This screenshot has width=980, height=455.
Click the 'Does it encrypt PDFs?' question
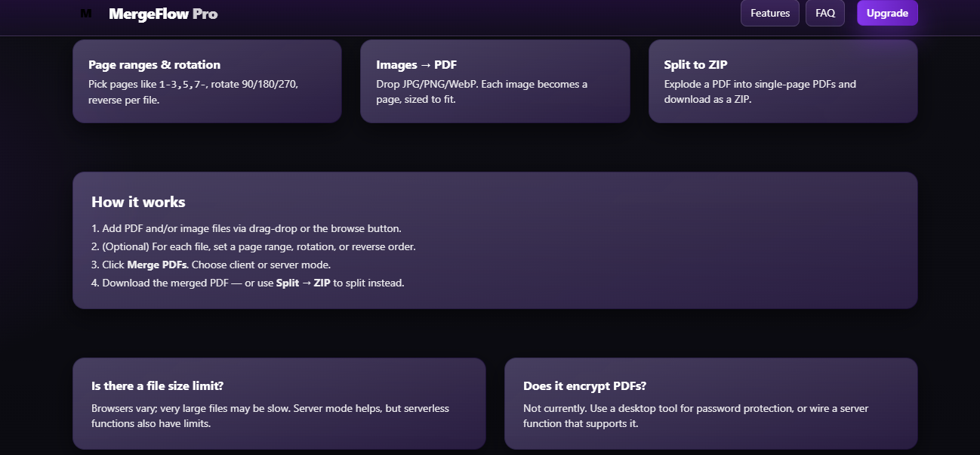tap(584, 385)
